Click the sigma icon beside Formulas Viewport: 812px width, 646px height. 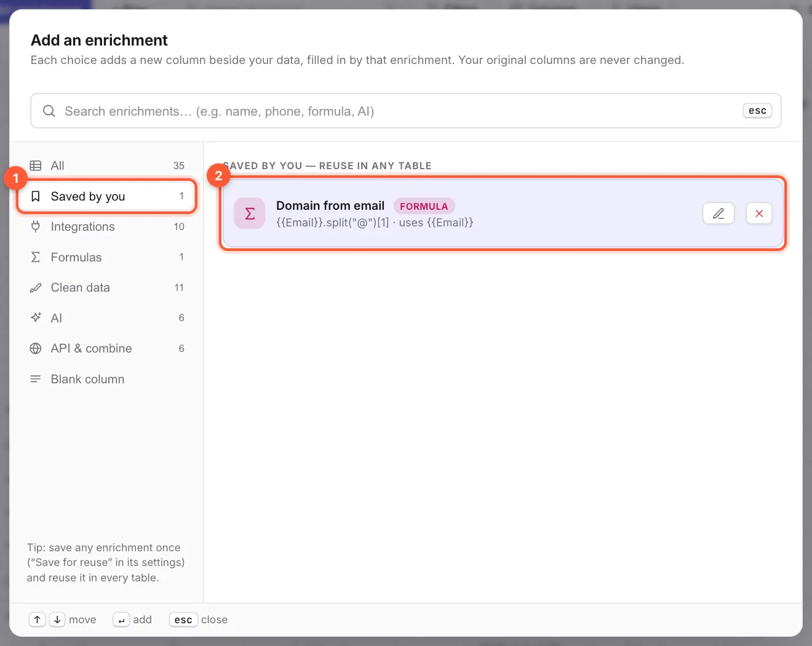tap(36, 257)
